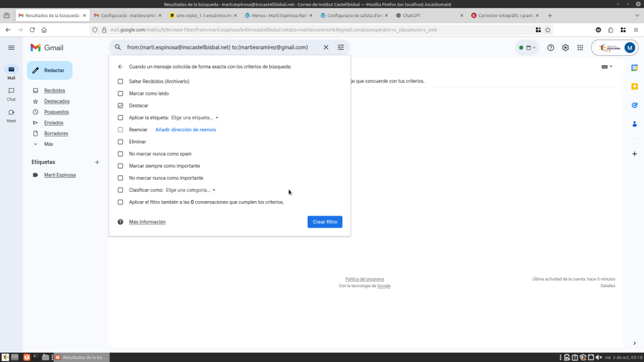The image size is (644, 362).
Task: Switch to the ChatGPT browser tab
Action: click(x=430, y=15)
